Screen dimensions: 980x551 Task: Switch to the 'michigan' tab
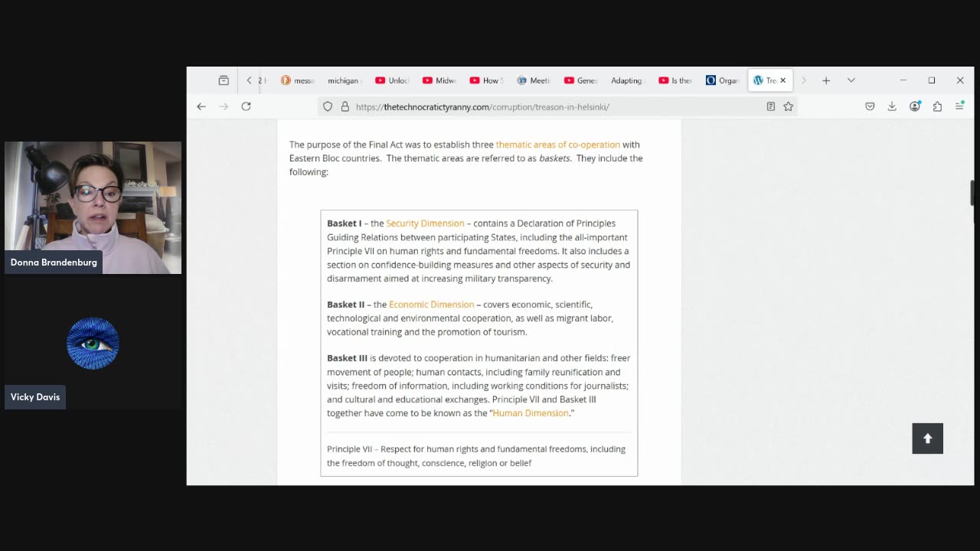343,80
